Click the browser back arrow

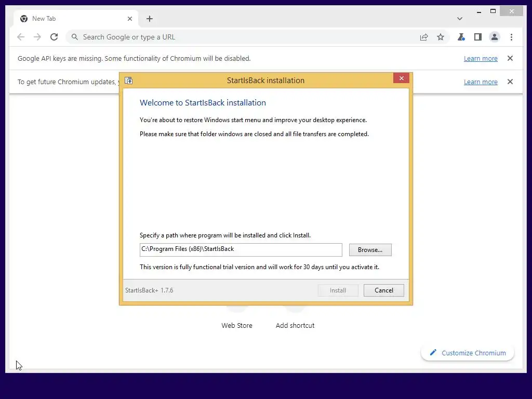click(21, 37)
